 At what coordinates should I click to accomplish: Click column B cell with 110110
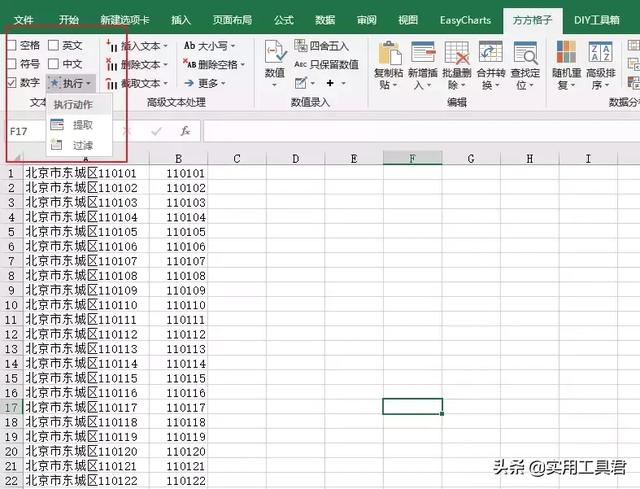pos(179,305)
